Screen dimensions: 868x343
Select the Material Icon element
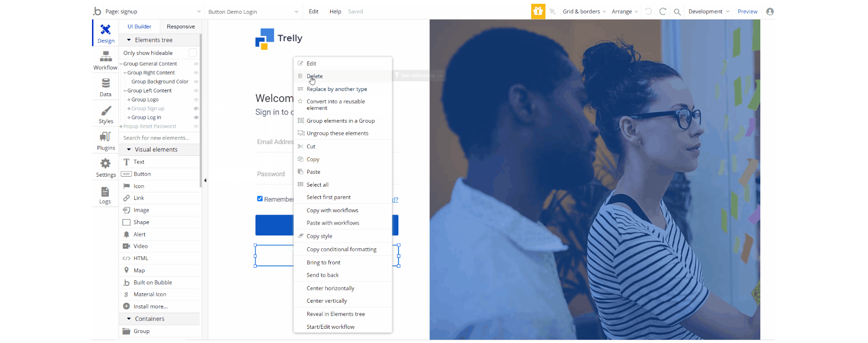pyautogui.click(x=160, y=294)
